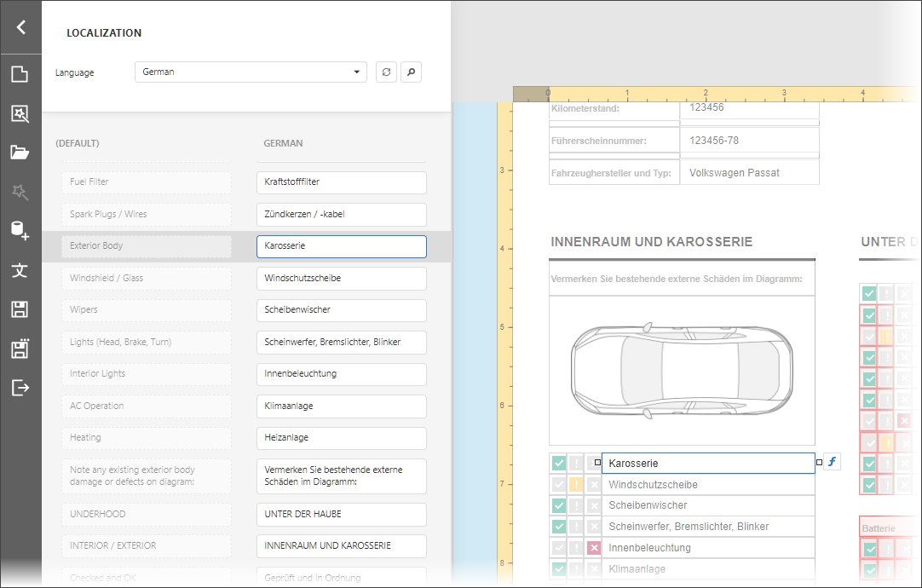Create a new report via the blank page icon
This screenshot has height=588, width=922.
coord(20,73)
